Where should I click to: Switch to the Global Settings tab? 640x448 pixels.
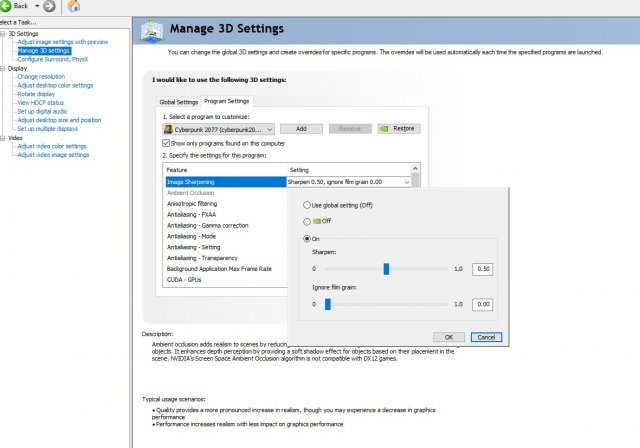pyautogui.click(x=179, y=102)
